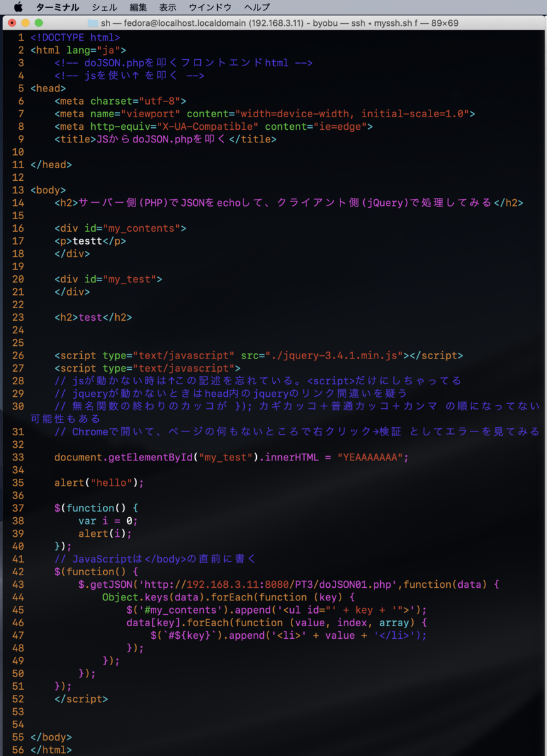The width and height of the screenshot is (547, 756).
Task: Maximize the terminal window with the green button
Action: click(38, 23)
